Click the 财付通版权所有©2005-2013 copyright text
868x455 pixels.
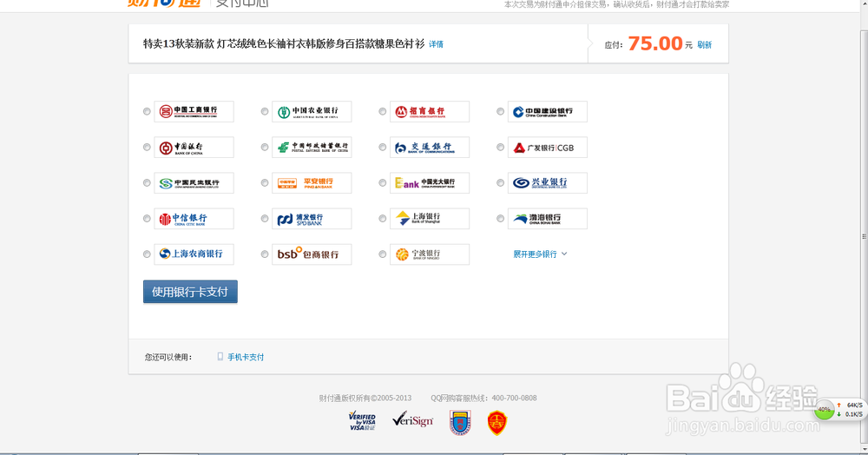[x=365, y=398]
